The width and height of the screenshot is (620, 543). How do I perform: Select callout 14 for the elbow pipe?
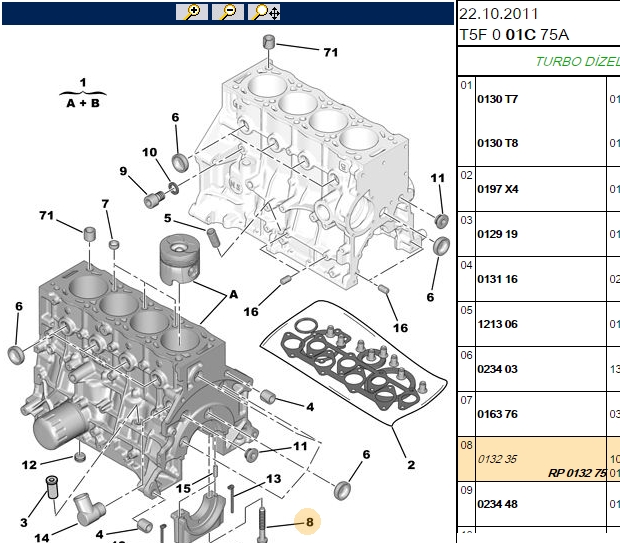click(42, 537)
